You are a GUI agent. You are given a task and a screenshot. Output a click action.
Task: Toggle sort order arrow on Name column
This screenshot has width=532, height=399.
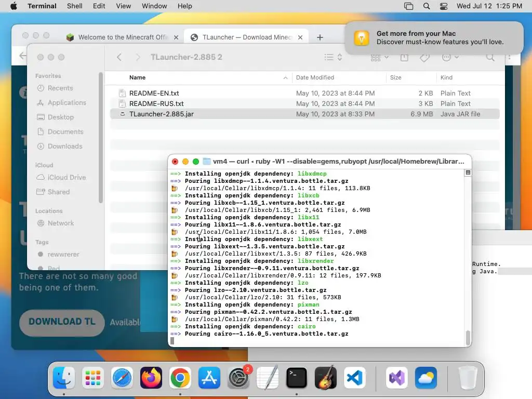pos(285,78)
